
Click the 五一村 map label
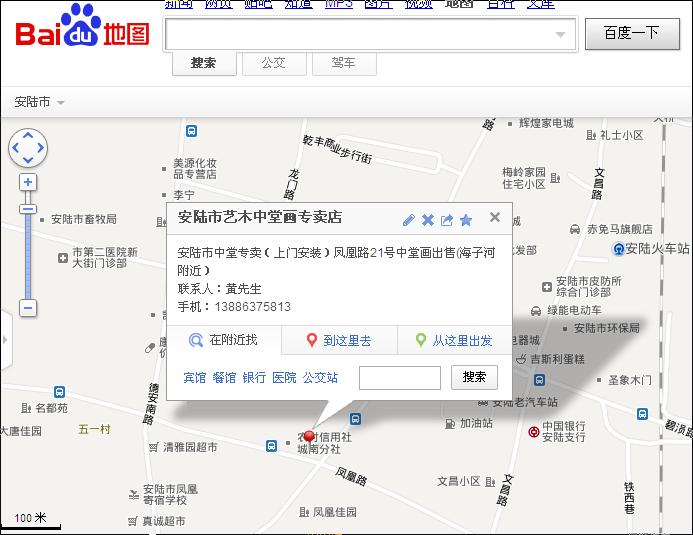[94, 429]
